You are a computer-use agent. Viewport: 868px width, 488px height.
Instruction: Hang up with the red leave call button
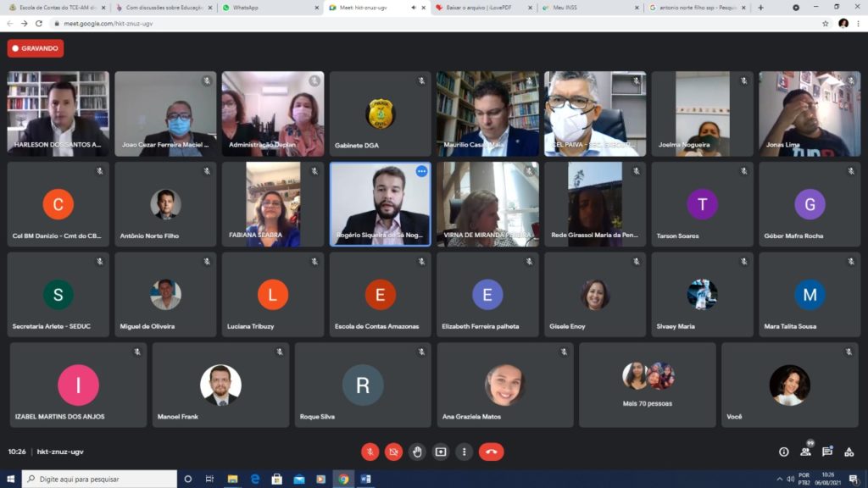point(491,452)
